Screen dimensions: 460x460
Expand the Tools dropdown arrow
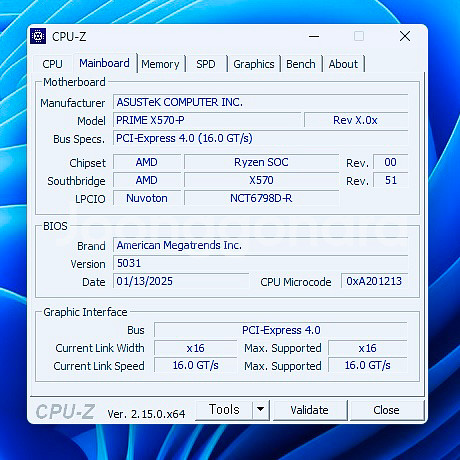tap(261, 410)
